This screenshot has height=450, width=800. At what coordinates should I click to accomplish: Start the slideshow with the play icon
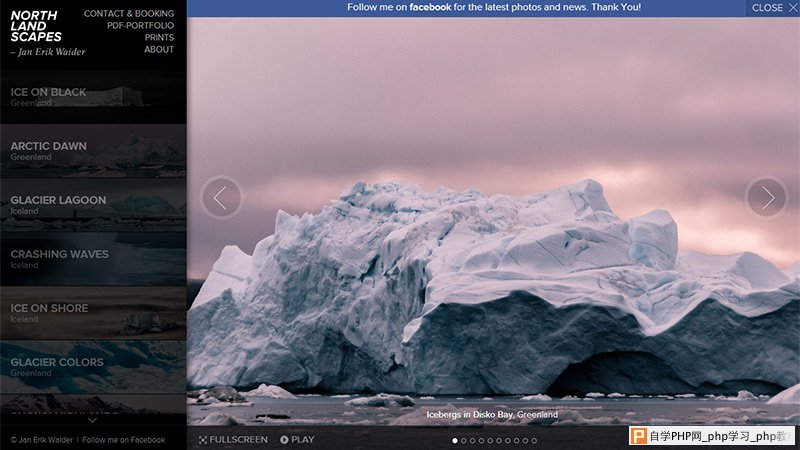[x=284, y=440]
